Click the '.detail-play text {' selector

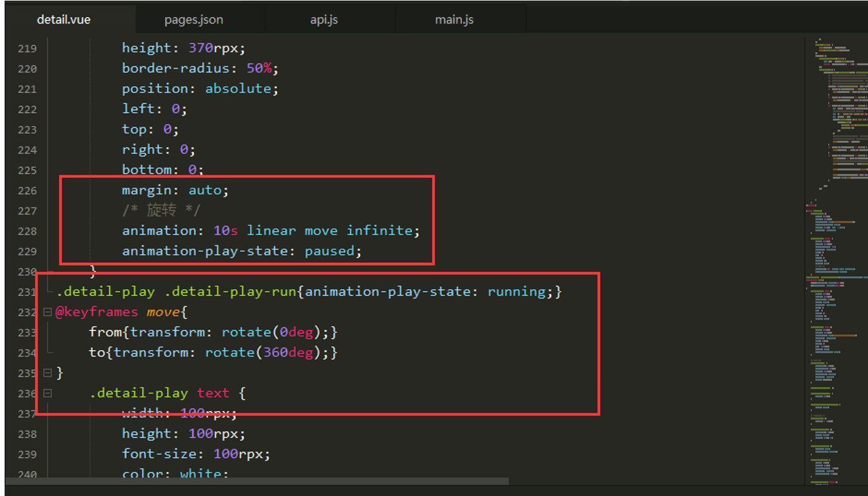pyautogui.click(x=167, y=393)
